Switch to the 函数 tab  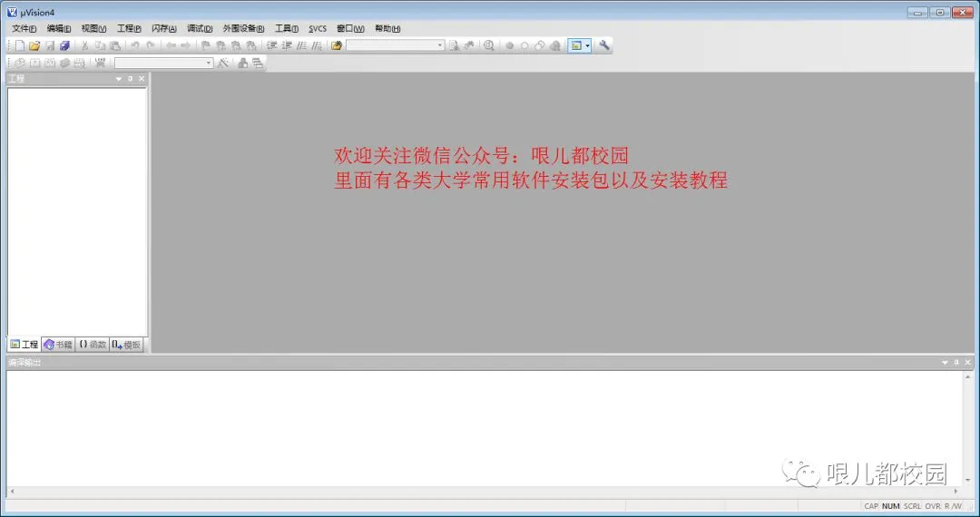pyautogui.click(x=93, y=345)
